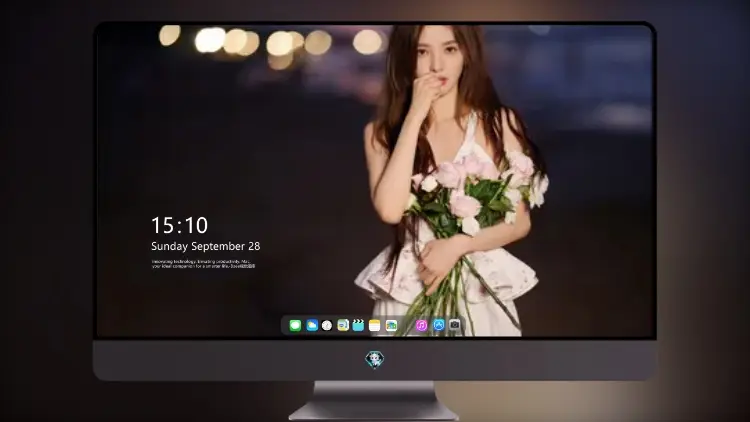Screen dimensions: 750x422
Task: Open the Photos gallery icon in the dock
Action: click(x=391, y=326)
